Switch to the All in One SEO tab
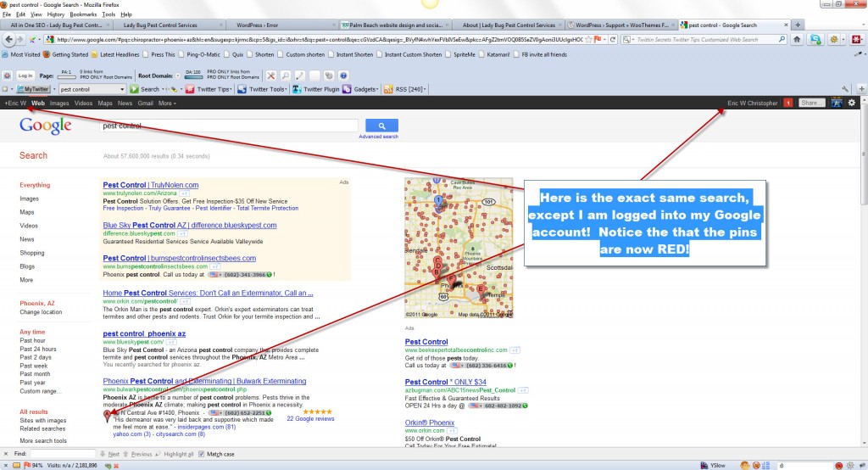Viewport: 868px width, 470px height. [x=57, y=25]
